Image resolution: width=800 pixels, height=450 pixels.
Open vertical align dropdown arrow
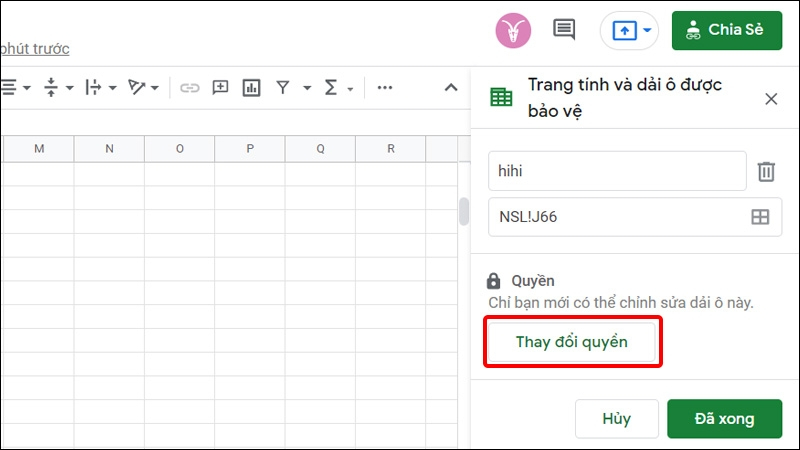[70, 88]
